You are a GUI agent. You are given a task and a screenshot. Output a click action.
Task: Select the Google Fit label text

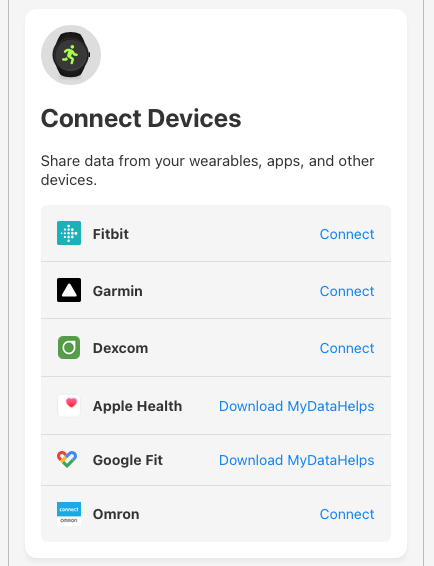point(128,460)
